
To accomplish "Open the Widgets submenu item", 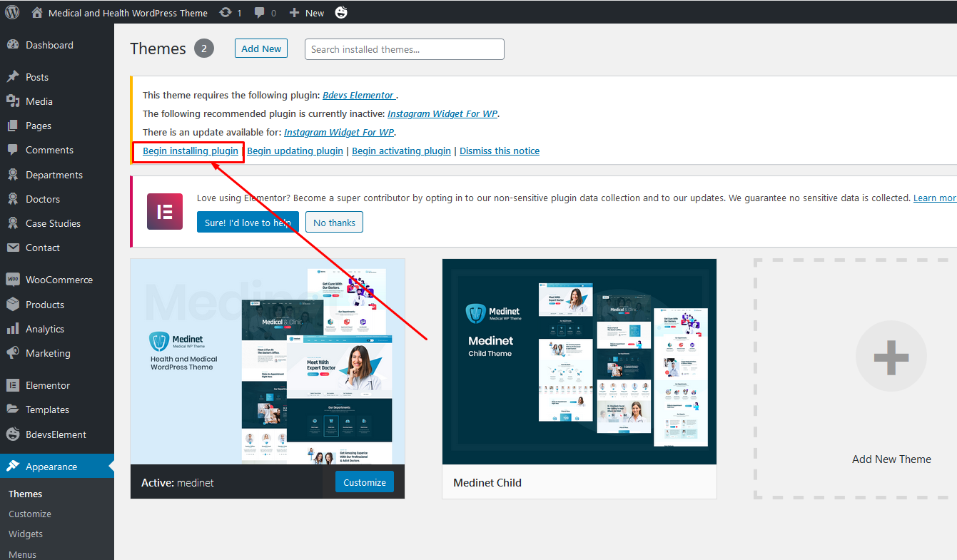I will pyautogui.click(x=26, y=534).
